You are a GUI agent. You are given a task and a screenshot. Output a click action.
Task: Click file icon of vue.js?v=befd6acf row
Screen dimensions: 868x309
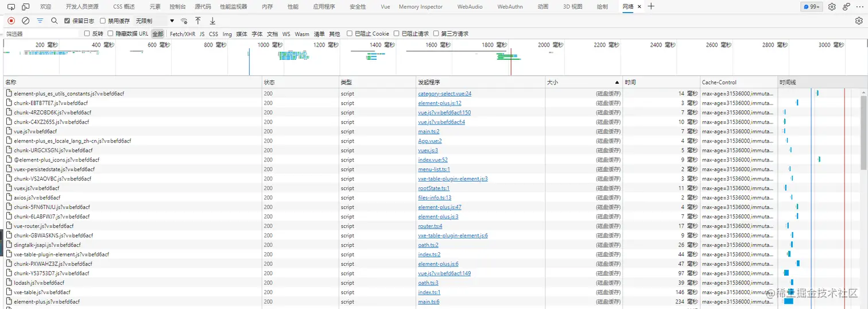pyautogui.click(x=9, y=132)
